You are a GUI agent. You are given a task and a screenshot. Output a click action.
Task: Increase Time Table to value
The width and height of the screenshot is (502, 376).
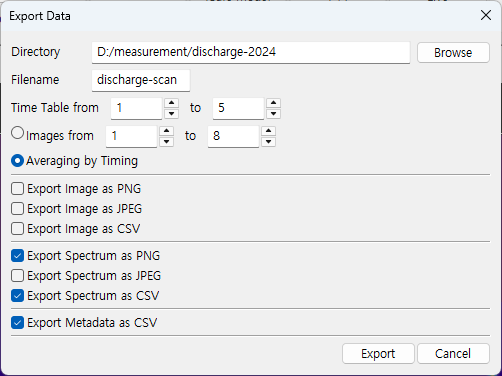pyautogui.click(x=273, y=103)
